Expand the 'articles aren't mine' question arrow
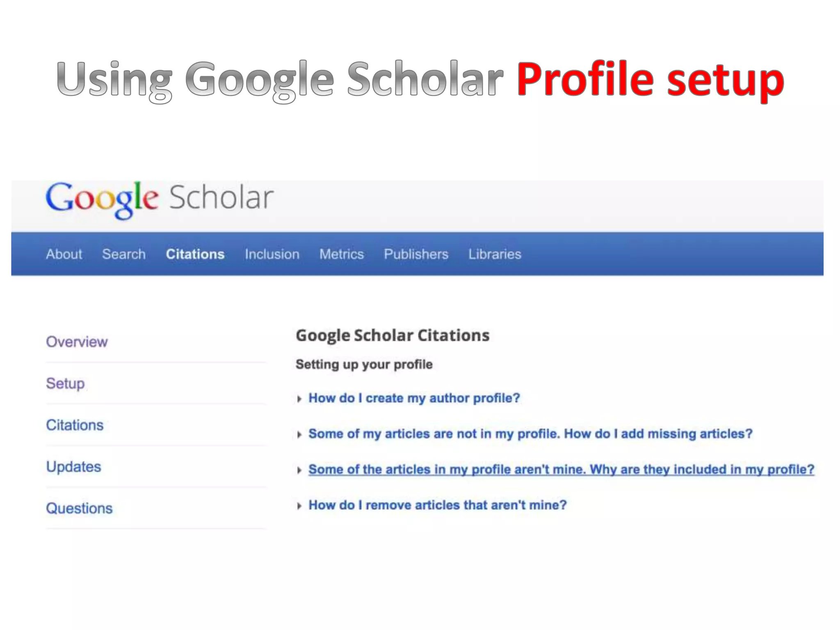 pos(299,470)
